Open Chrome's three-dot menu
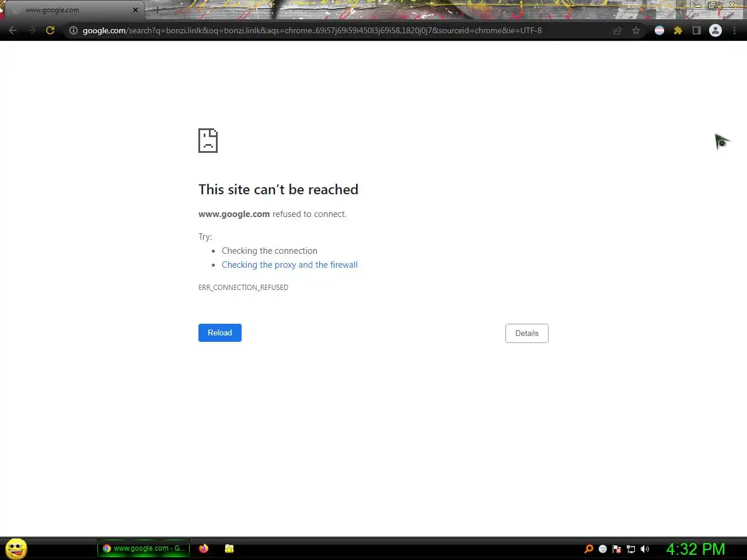Image resolution: width=747 pixels, height=560 pixels. (734, 30)
